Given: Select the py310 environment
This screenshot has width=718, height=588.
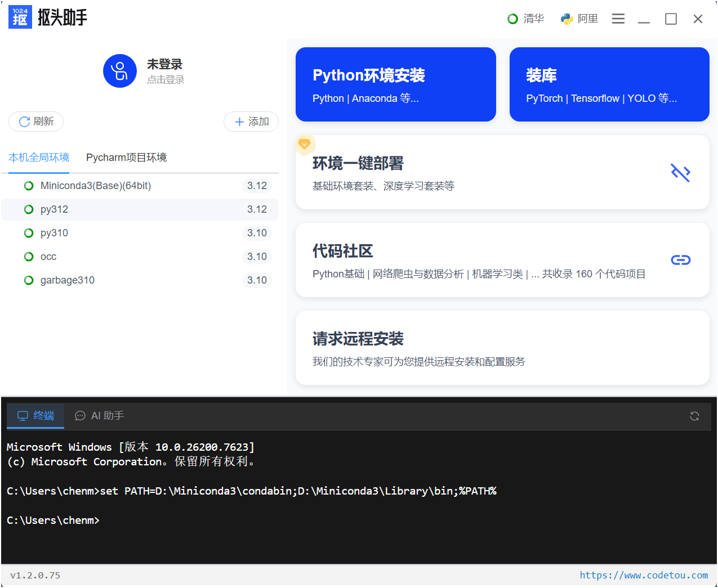Looking at the screenshot, I should click(x=140, y=233).
